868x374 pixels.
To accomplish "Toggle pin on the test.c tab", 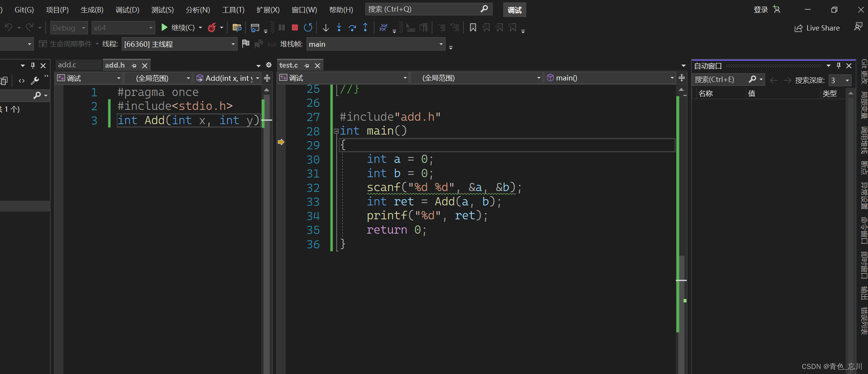I will [x=307, y=66].
